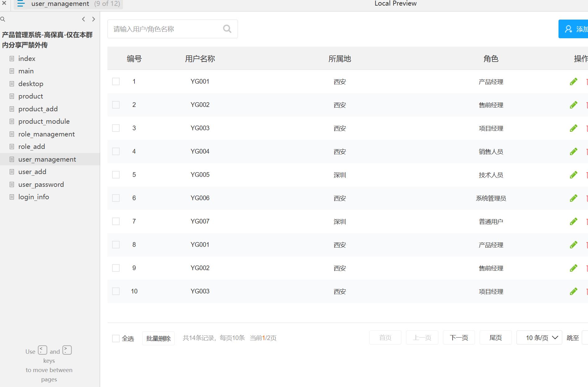Close the sidebar with the X icon
This screenshot has width=588, height=387.
click(x=4, y=3)
